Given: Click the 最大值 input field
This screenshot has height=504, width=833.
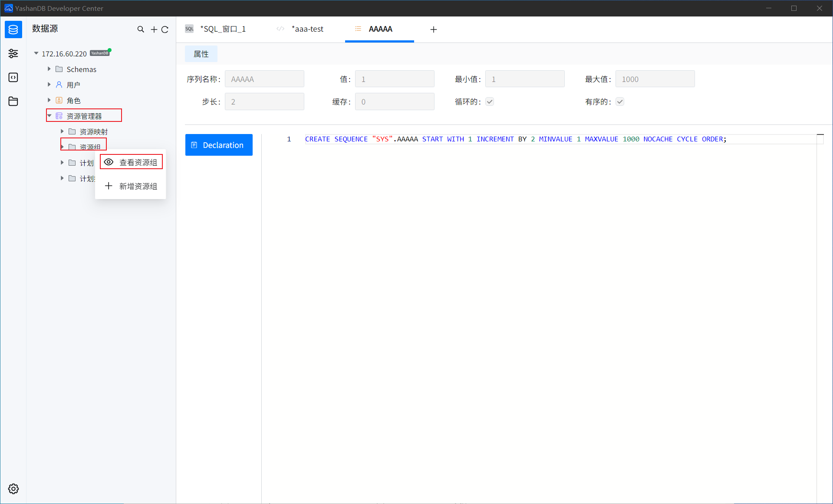Looking at the screenshot, I should point(655,79).
